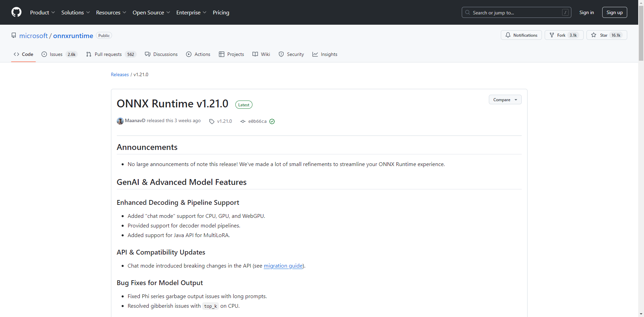This screenshot has width=644, height=317.
Task: Click the tag icon next to v1.21.0
Action: (x=212, y=121)
